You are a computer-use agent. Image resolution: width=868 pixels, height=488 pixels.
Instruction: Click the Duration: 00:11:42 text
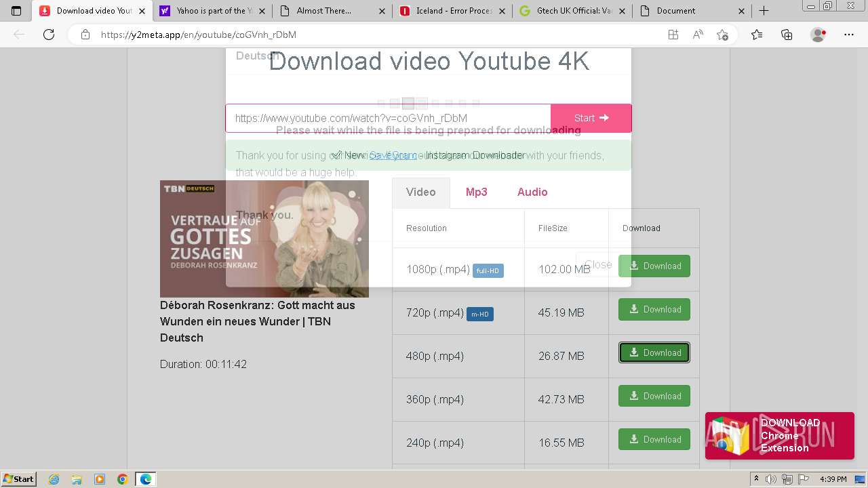tap(203, 364)
